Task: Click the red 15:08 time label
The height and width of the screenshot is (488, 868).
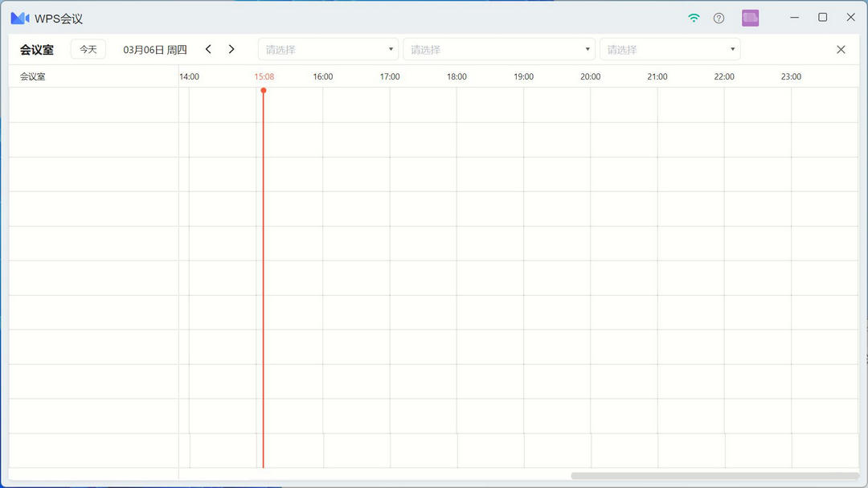Action: pos(264,76)
